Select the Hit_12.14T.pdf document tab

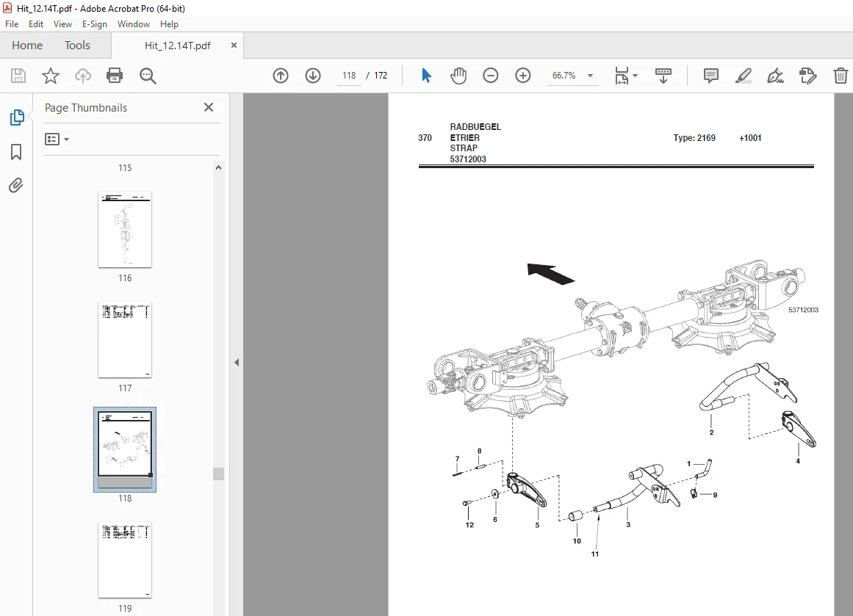pos(177,46)
